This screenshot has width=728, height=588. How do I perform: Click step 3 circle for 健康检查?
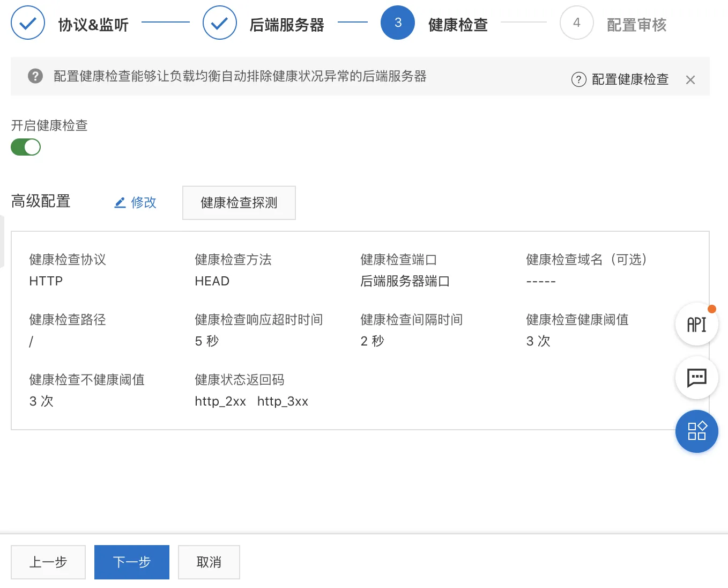click(398, 23)
